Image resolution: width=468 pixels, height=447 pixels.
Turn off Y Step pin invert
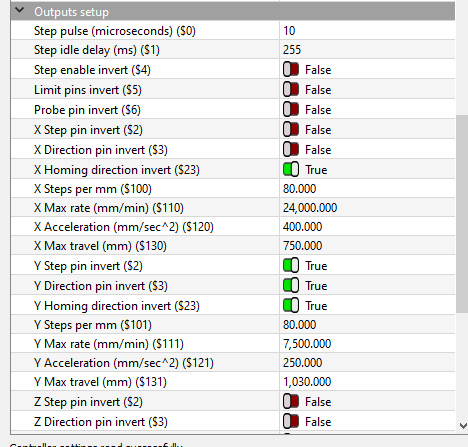pos(291,266)
